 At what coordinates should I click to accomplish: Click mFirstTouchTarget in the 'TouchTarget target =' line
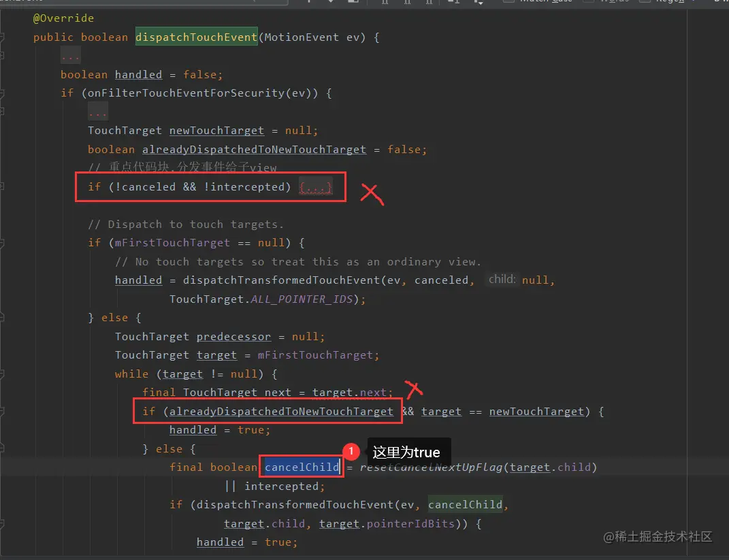[x=315, y=355]
